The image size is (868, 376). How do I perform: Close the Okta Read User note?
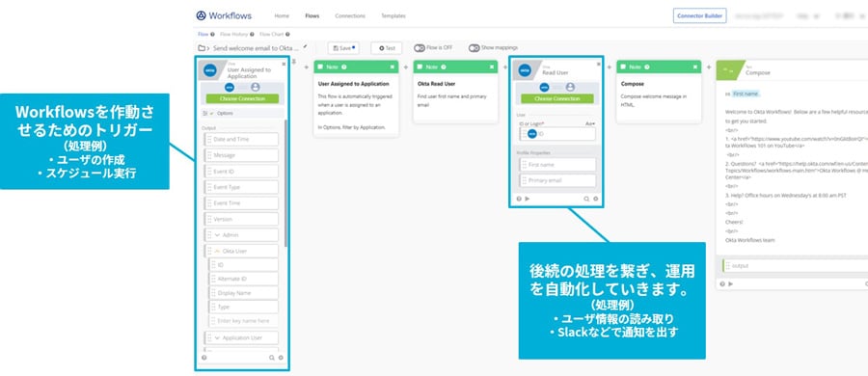tap(492, 67)
